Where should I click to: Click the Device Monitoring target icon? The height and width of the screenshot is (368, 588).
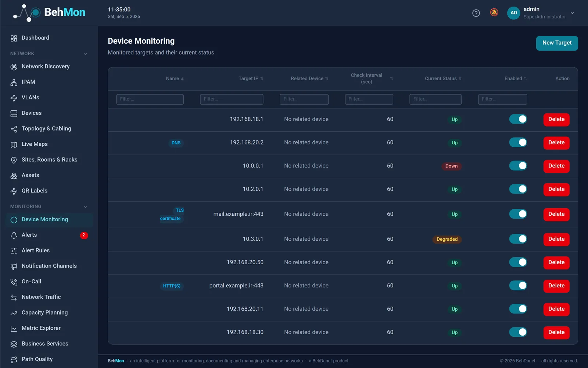[x=14, y=220]
